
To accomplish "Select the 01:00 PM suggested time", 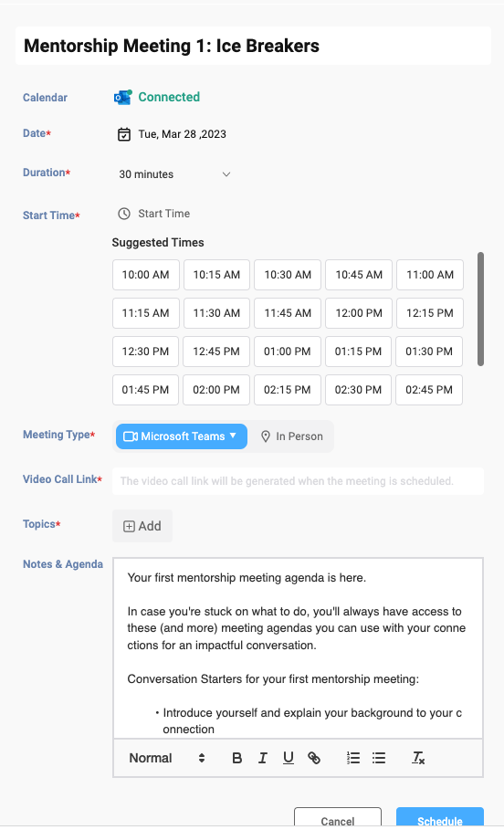I will pyautogui.click(x=288, y=352).
